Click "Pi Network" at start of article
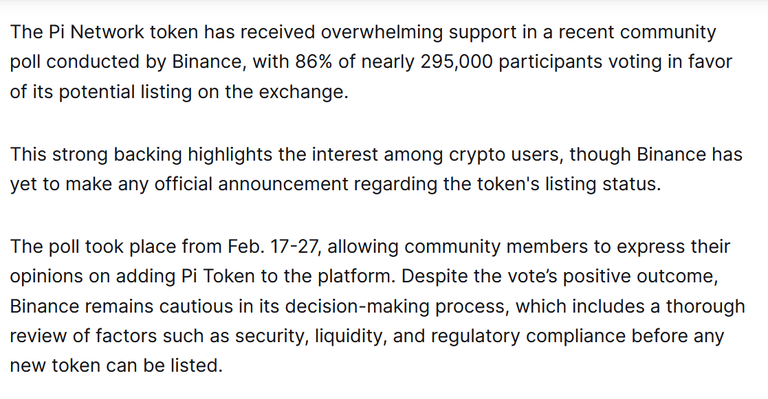Screen dimensions: 768x399 pyautogui.click(x=96, y=32)
